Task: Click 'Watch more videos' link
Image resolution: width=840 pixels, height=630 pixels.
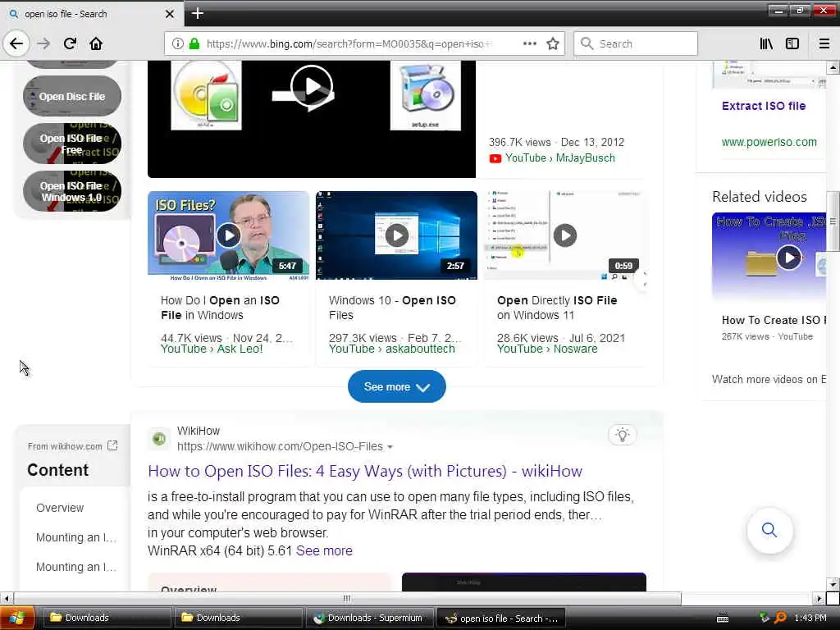Action: point(769,379)
